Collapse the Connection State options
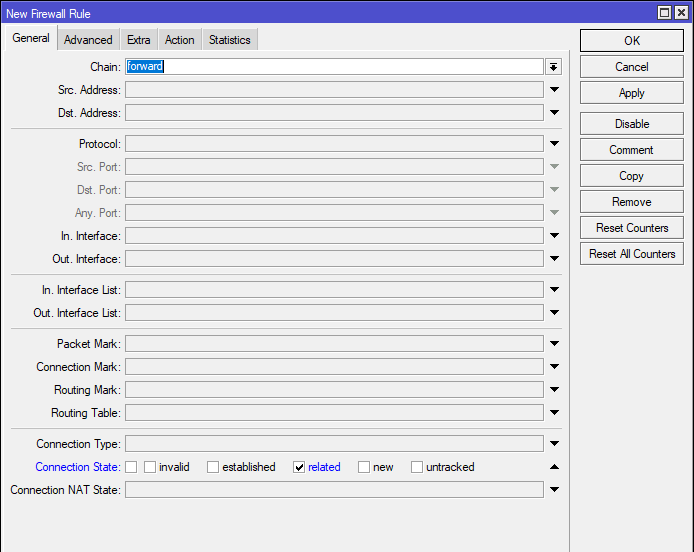This screenshot has width=694, height=552. 554,467
